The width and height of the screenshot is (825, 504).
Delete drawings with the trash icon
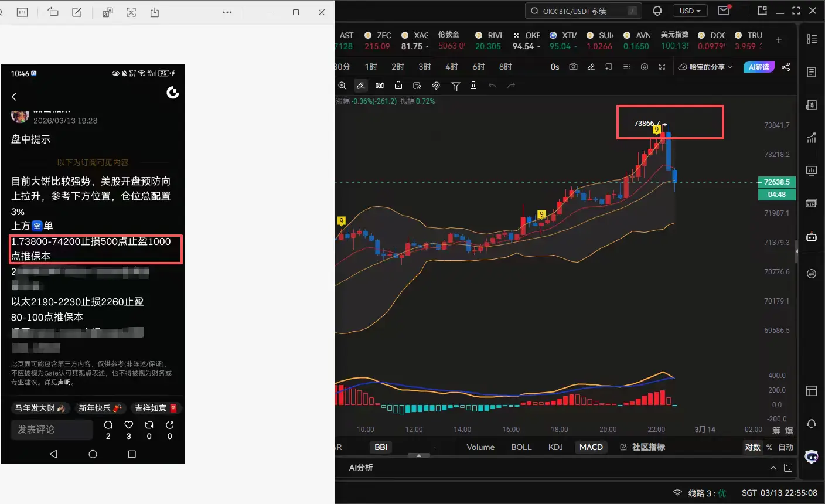coord(473,86)
